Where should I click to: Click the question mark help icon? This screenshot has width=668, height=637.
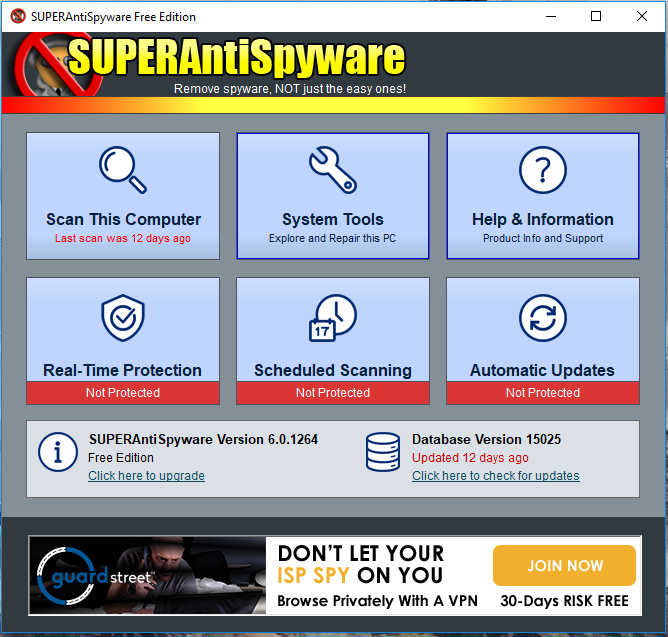[543, 170]
